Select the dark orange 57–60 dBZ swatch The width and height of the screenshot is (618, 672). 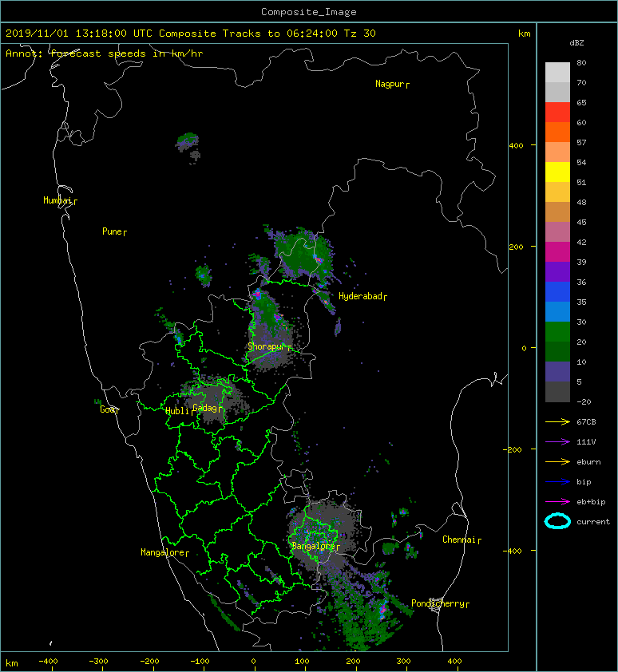[x=557, y=132]
